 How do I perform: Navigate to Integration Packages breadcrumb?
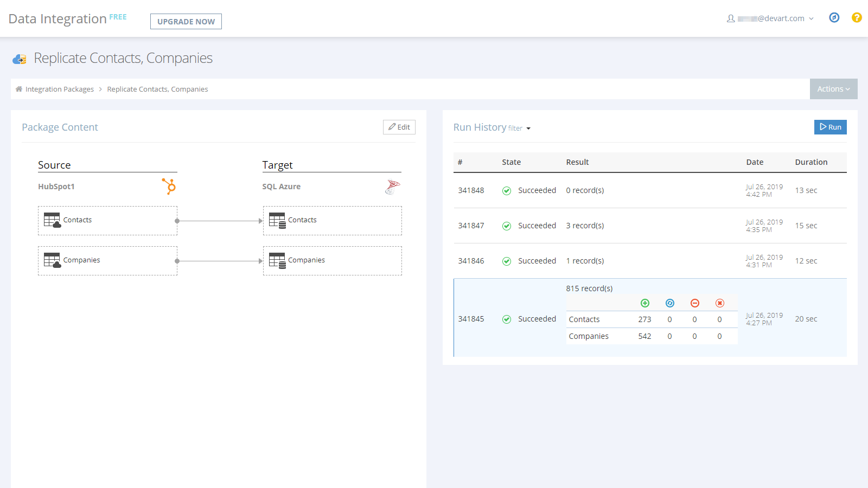[x=60, y=89]
